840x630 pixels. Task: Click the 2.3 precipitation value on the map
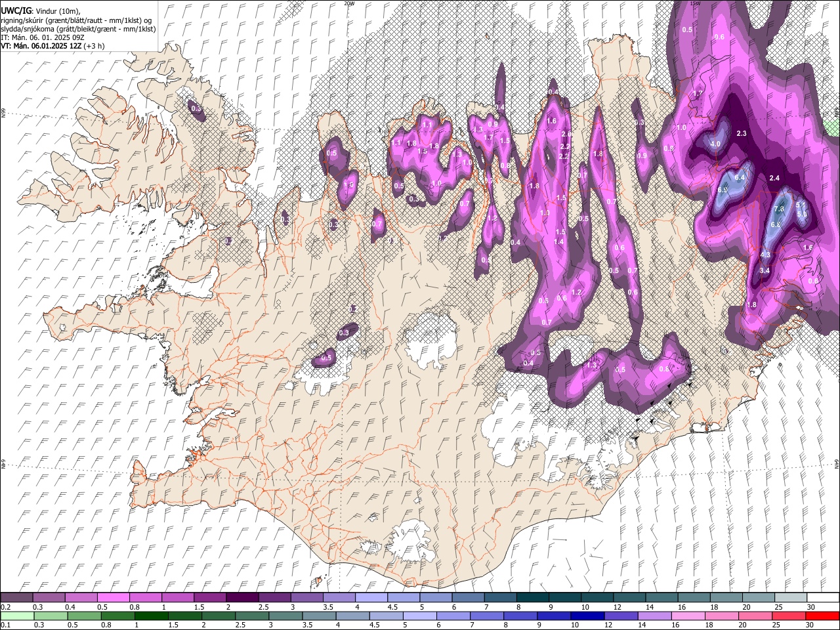pyautogui.click(x=742, y=133)
